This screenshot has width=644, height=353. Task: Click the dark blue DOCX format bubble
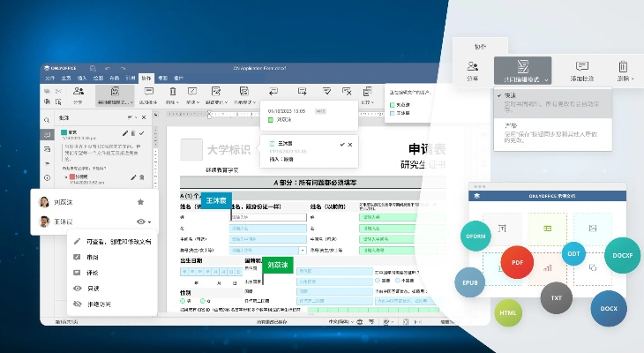tap(609, 309)
